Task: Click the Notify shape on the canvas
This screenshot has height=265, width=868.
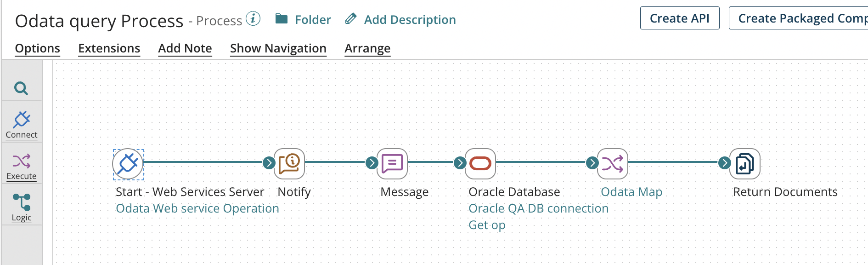Action: (289, 164)
